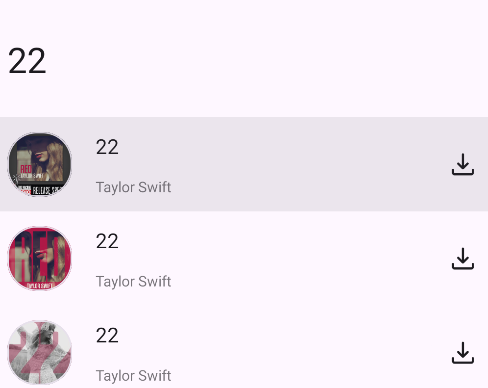Click blank header area beside 22 heading
The image size is (488, 388).
267,61
